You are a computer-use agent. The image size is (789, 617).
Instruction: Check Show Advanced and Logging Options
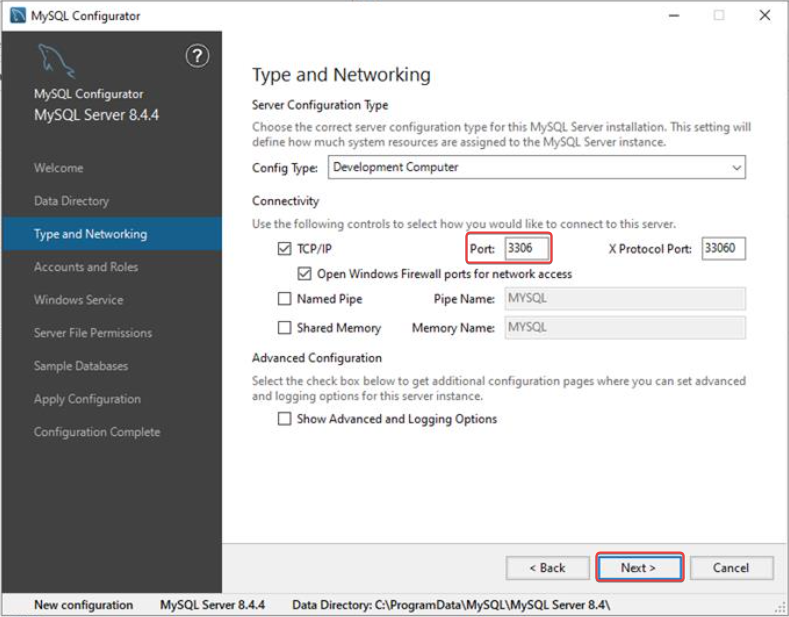283,419
